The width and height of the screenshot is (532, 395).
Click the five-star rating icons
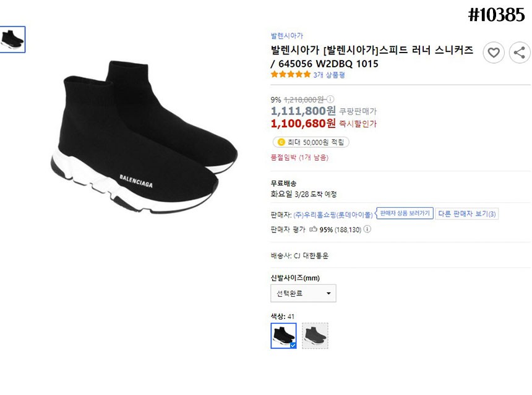[291, 75]
